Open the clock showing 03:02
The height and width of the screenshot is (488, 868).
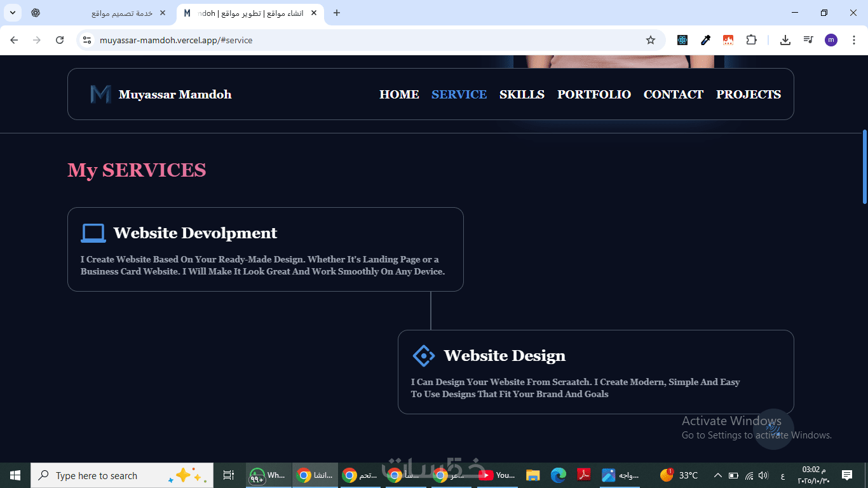click(x=813, y=475)
